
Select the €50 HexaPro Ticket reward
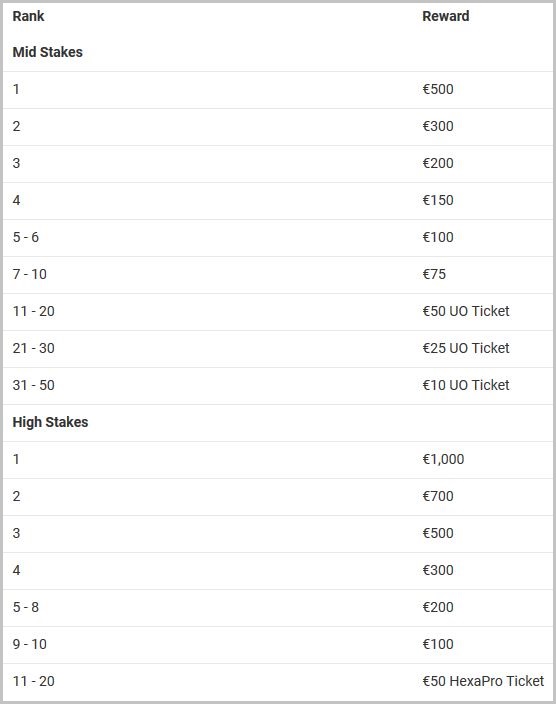483,681
